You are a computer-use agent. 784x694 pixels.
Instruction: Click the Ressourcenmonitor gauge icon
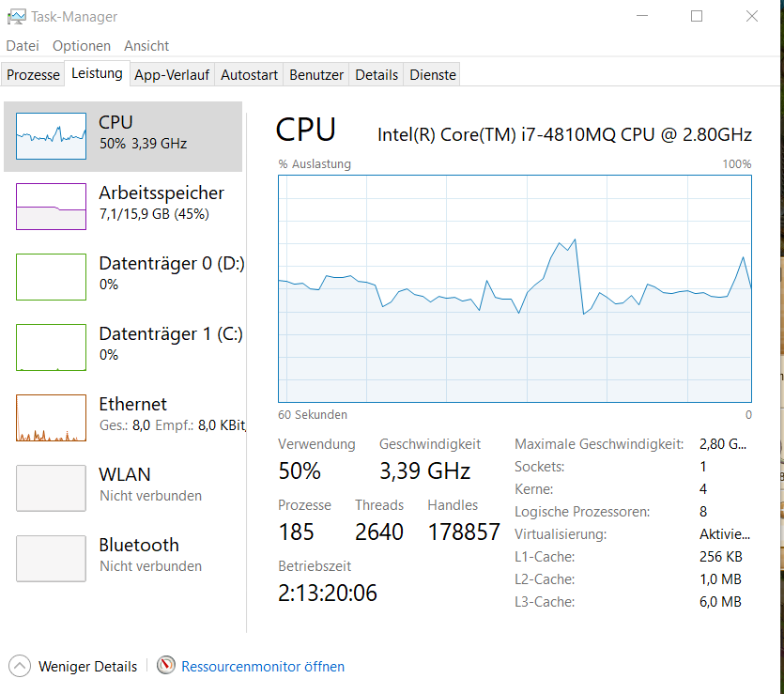point(165,665)
